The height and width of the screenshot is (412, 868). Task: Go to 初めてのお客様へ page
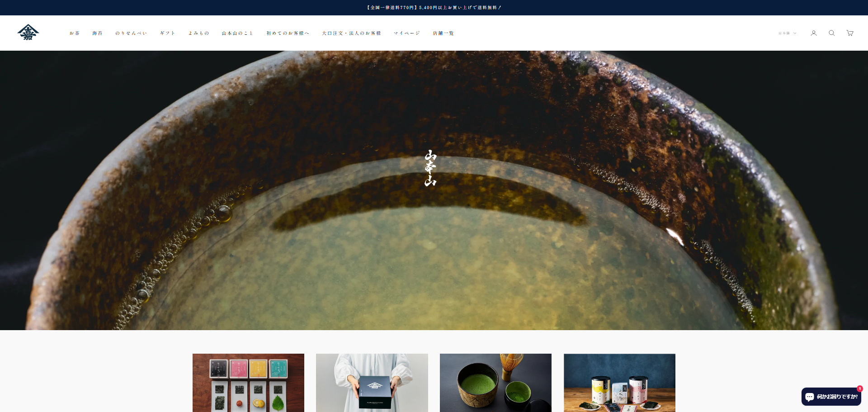coord(288,33)
